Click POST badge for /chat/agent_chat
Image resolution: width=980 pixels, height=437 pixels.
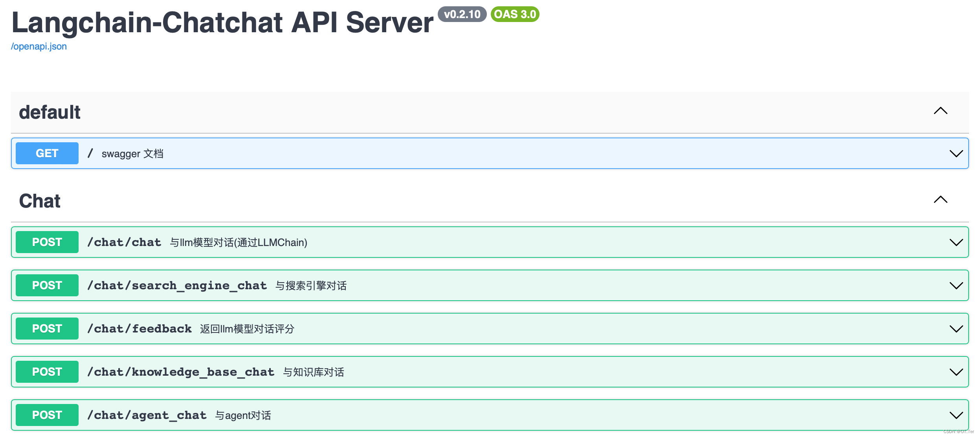point(47,415)
